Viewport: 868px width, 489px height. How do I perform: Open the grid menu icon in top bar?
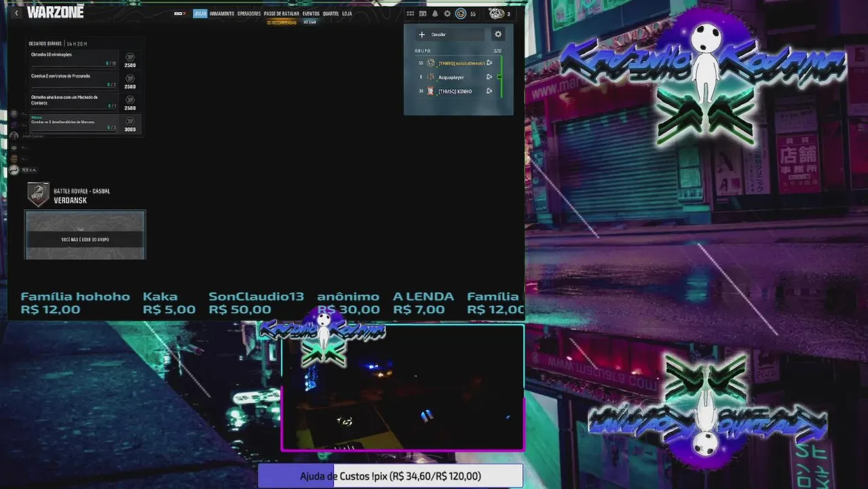pos(410,14)
